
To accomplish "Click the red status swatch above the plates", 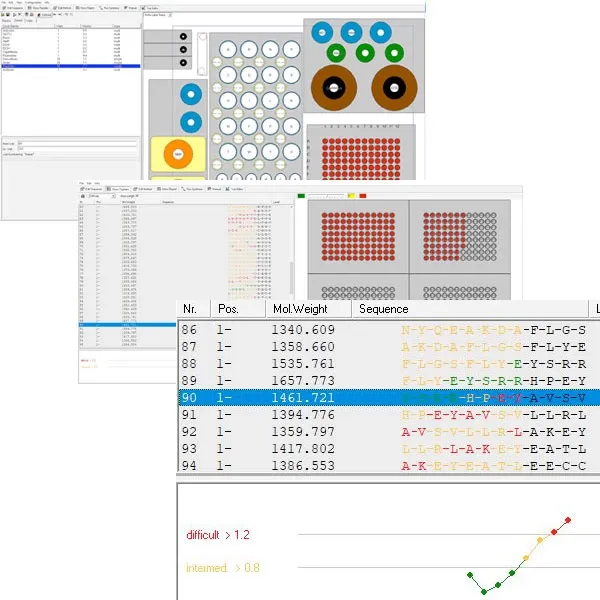I will [x=362, y=196].
